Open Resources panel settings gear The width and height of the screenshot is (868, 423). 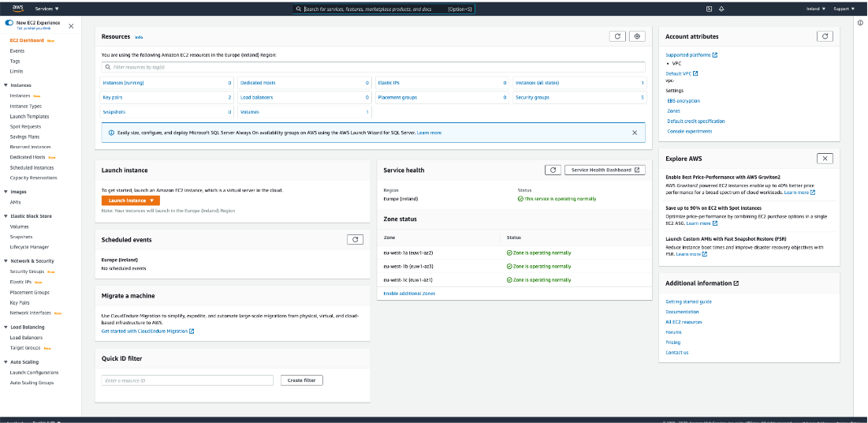(638, 36)
